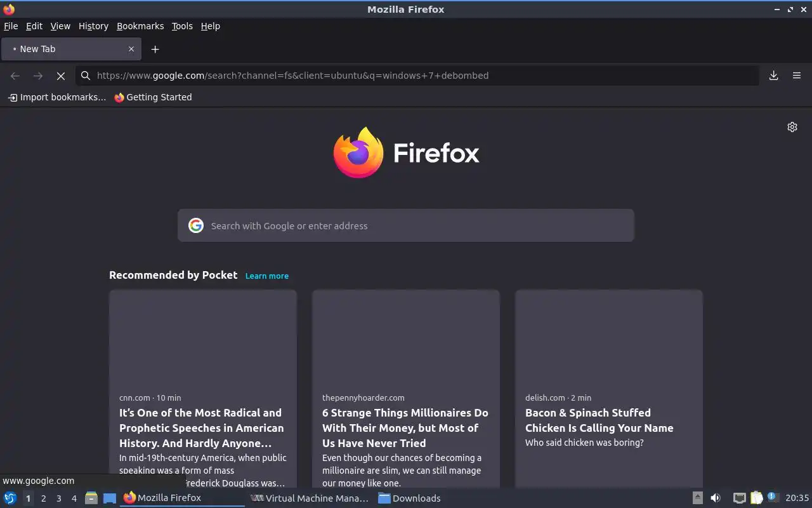Click the thepennyhoarder.com article thumbnail
Screen dimensions: 812x508
coord(406,337)
